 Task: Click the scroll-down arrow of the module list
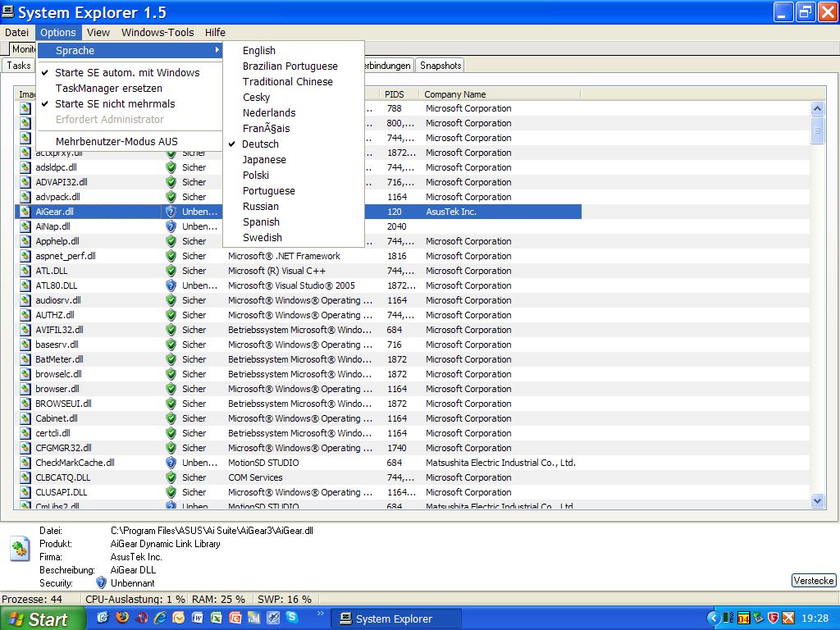pyautogui.click(x=817, y=500)
